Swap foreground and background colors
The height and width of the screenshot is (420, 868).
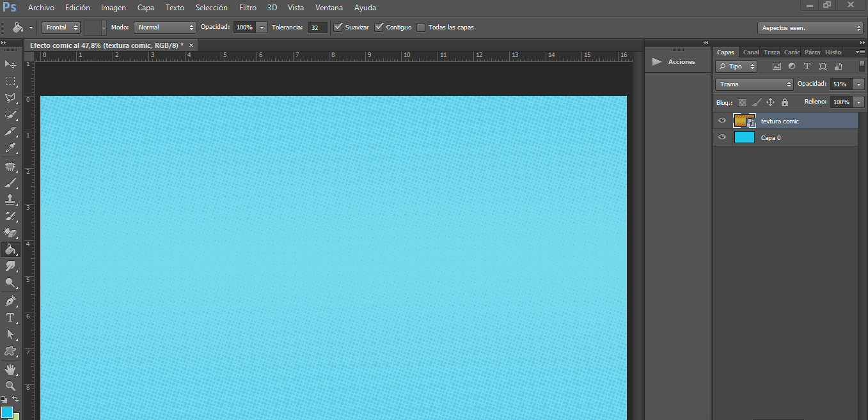click(x=15, y=399)
